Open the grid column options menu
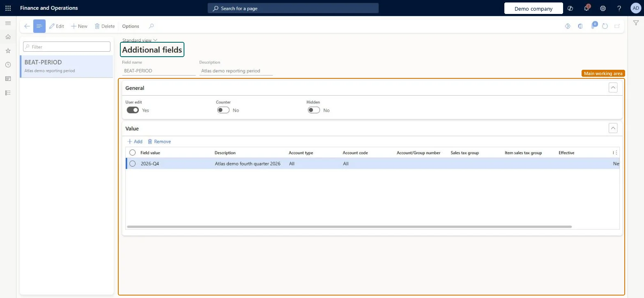The width and height of the screenshot is (644, 298). [x=616, y=153]
